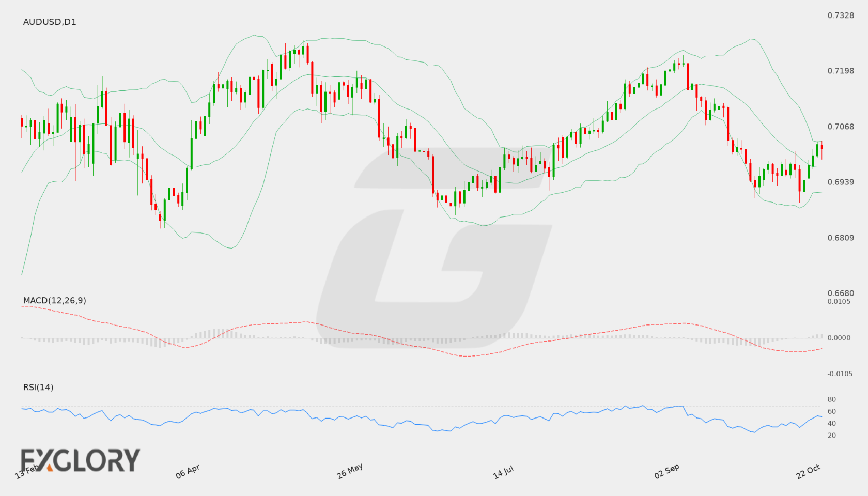Click the 02 Sep date label
This screenshot has height=496, width=868.
pos(667,471)
